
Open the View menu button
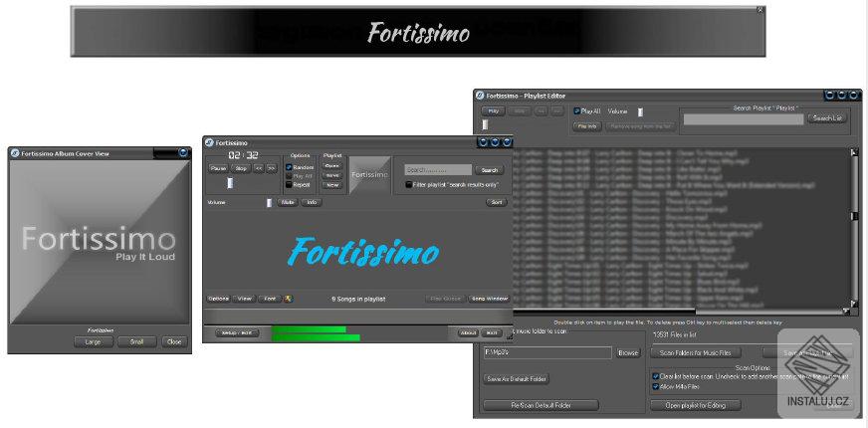click(244, 299)
